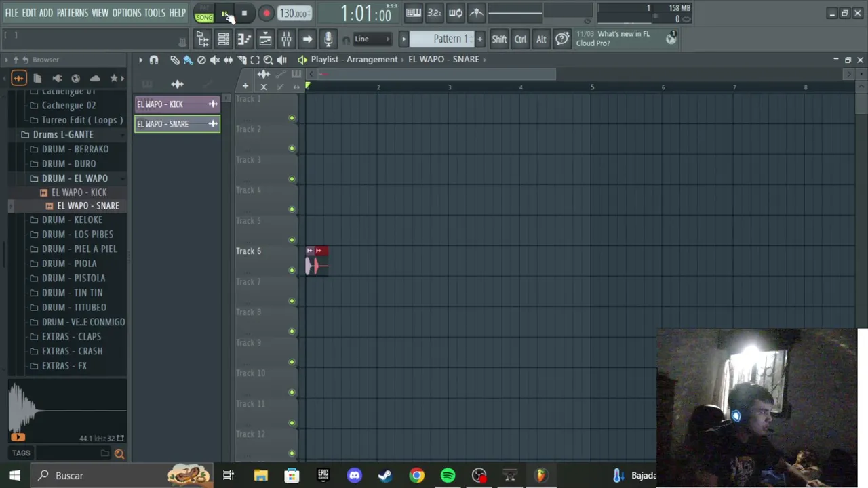
Task: Stop playback with the stop button
Action: click(x=244, y=13)
